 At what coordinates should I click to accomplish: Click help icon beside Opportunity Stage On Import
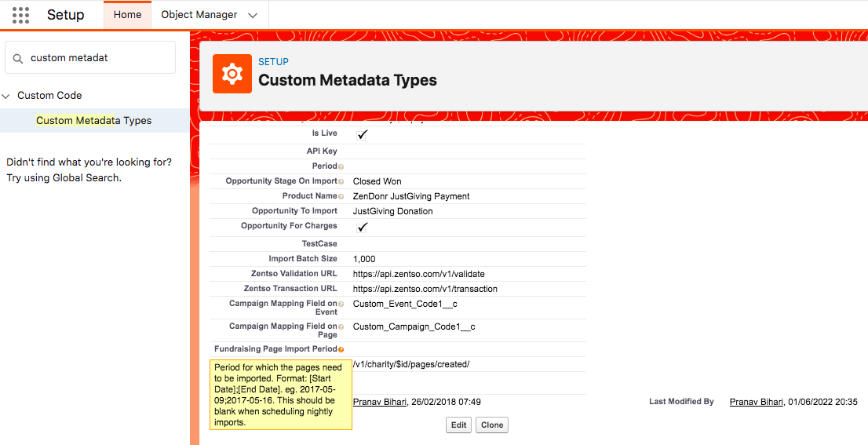(x=341, y=181)
